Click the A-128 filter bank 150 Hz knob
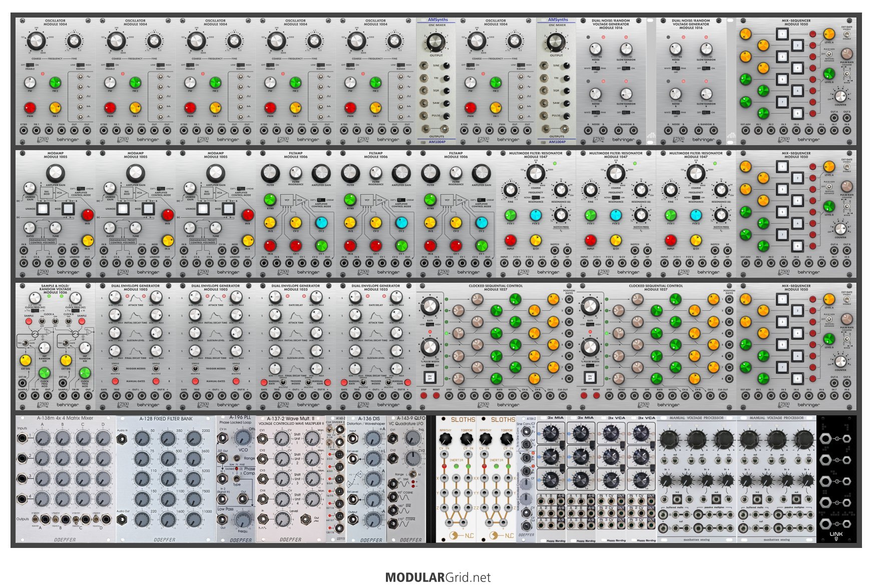 click(143, 499)
